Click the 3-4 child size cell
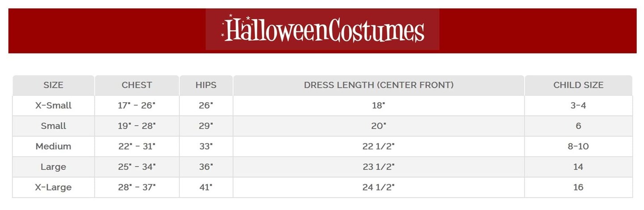Screen dimensions: 644x210 pyautogui.click(x=578, y=105)
